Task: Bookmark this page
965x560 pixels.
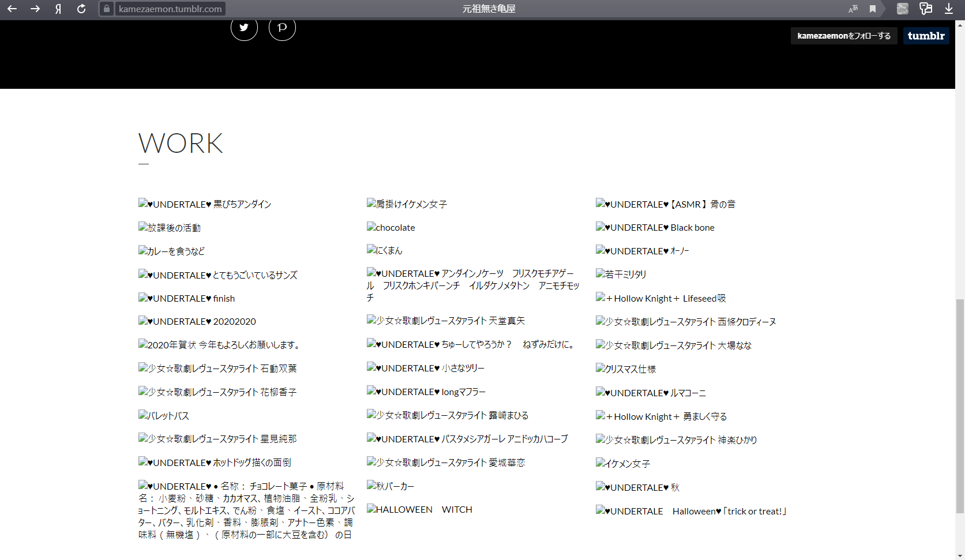Action: click(x=873, y=9)
